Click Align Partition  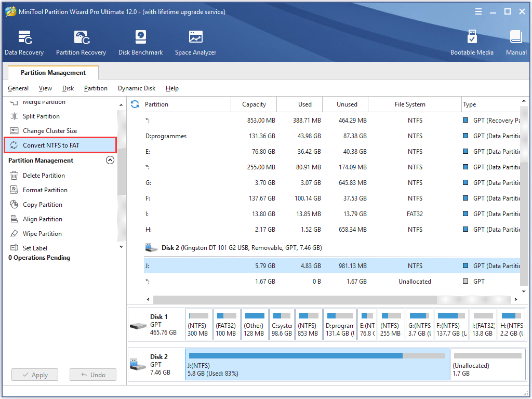43,219
